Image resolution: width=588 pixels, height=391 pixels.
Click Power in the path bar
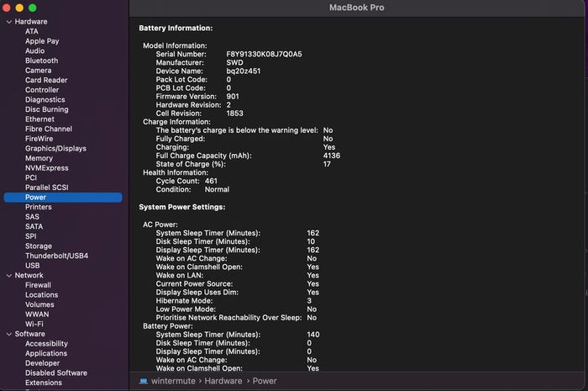[265, 381]
